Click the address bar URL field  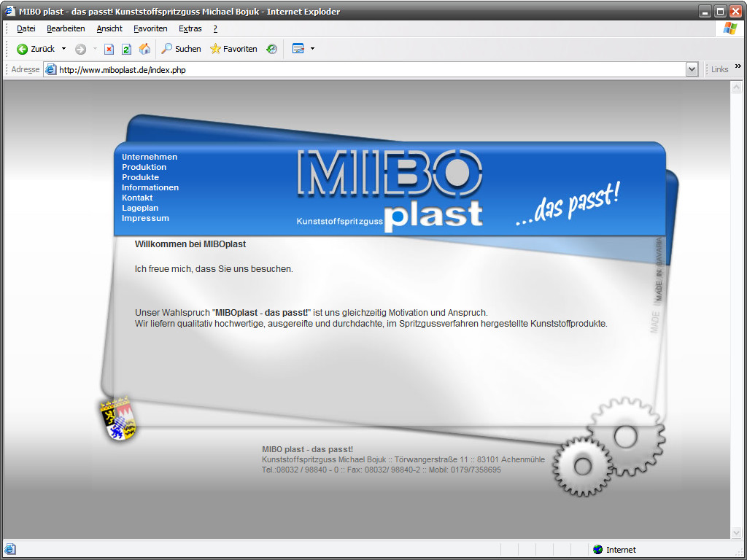click(371, 69)
